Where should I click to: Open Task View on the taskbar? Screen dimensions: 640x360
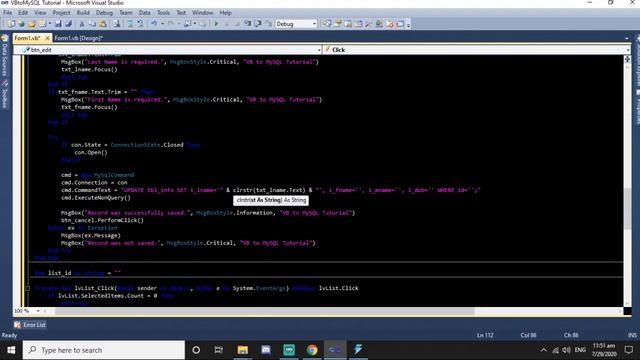pyautogui.click(x=219, y=350)
